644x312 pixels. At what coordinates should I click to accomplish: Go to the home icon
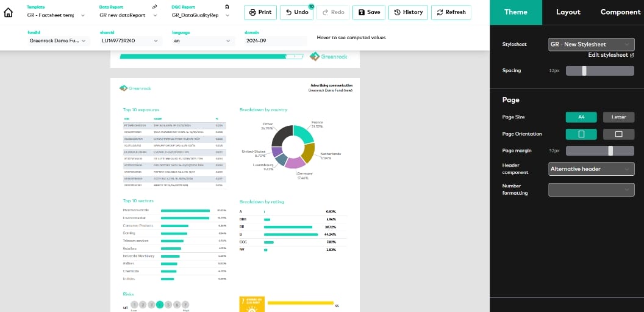9,12
